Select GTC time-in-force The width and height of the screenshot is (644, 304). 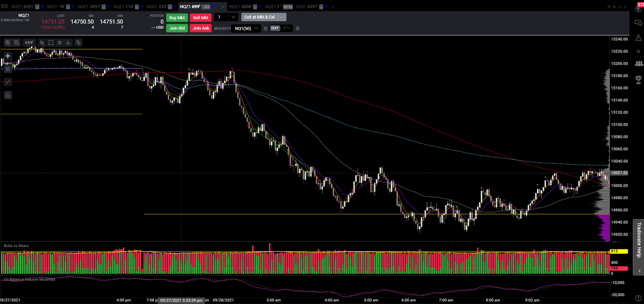click(x=287, y=28)
